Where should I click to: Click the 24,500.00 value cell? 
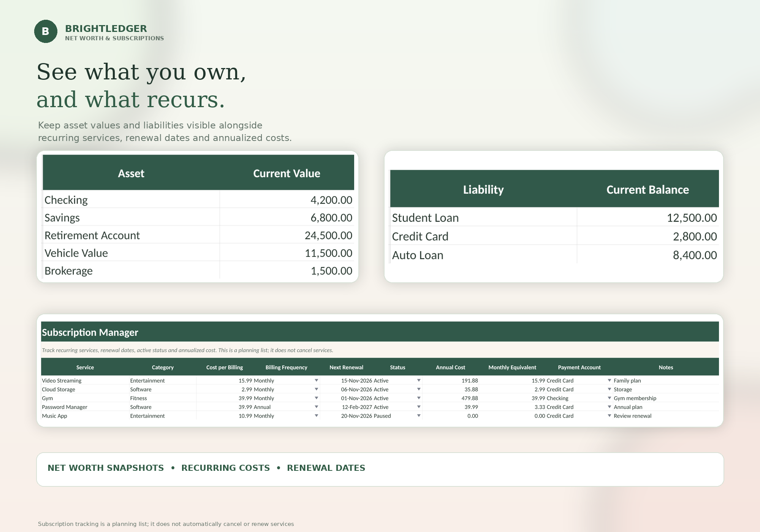(287, 235)
